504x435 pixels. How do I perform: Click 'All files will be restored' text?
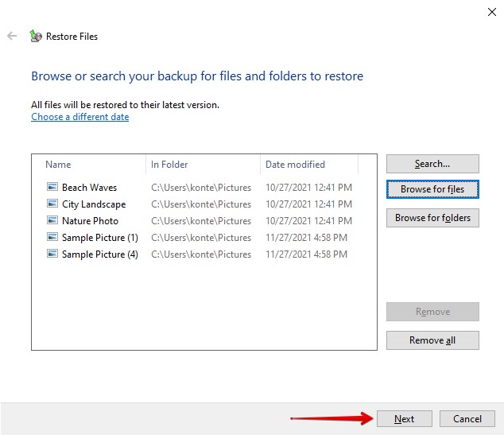(125, 105)
